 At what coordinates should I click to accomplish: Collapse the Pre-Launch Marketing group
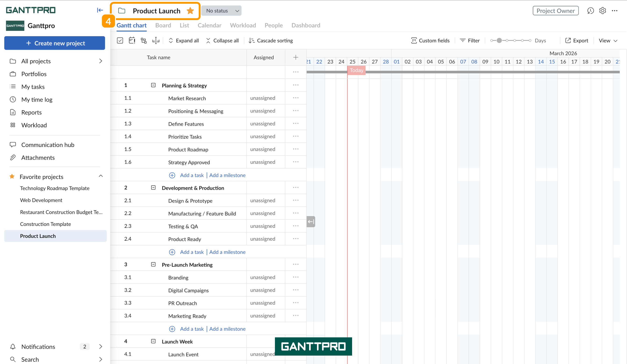pos(153,264)
